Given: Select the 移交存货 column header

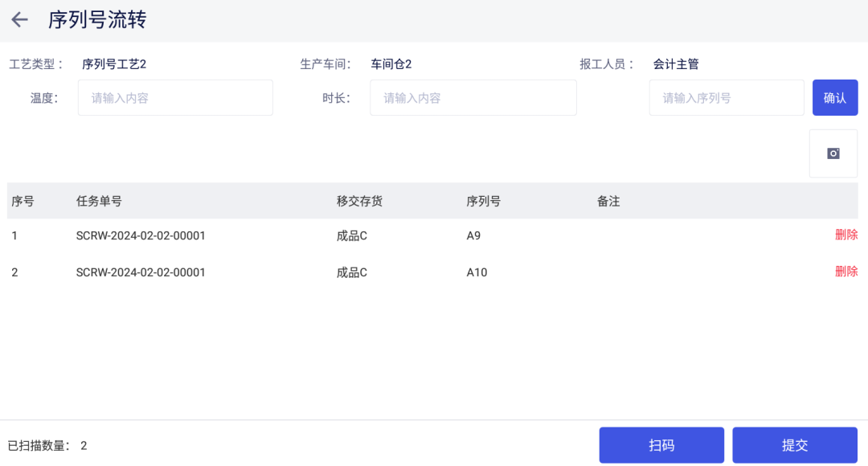Looking at the screenshot, I should [x=359, y=202].
